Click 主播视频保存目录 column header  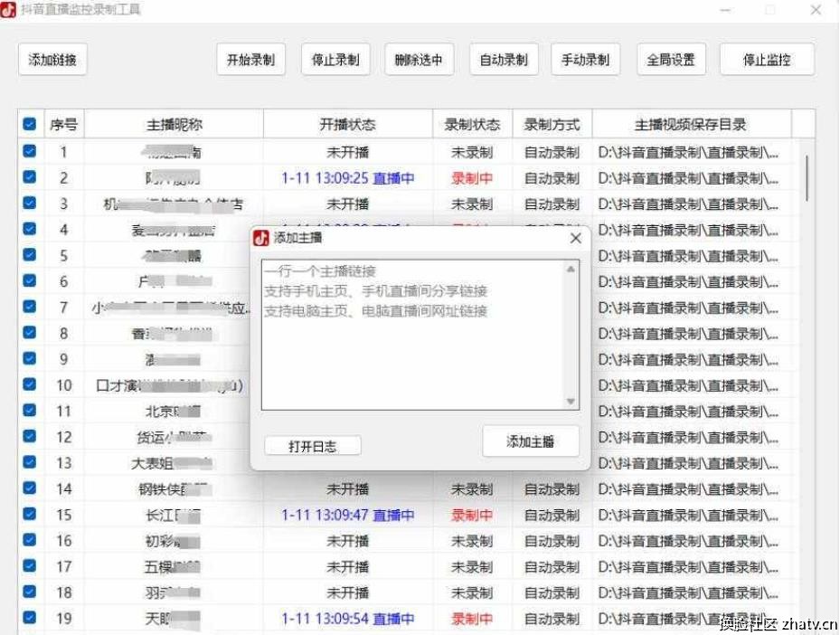click(x=691, y=124)
